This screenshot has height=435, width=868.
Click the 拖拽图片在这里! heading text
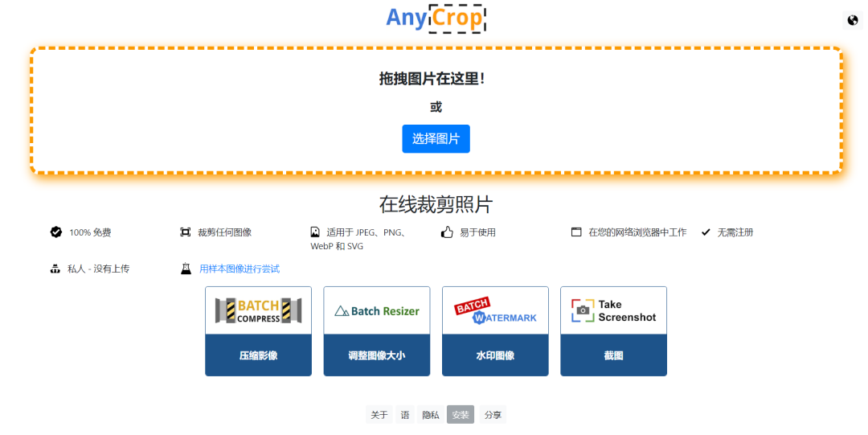point(432,79)
